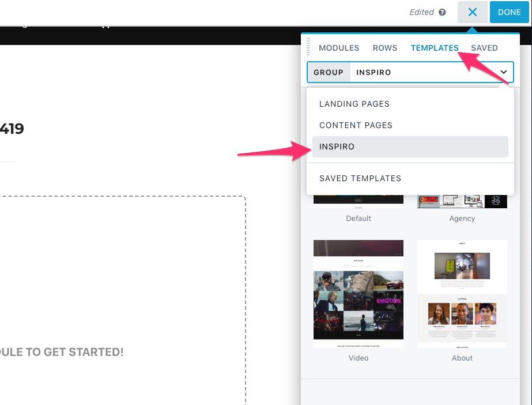Click the Video template label
This screenshot has width=532, height=405.
click(x=359, y=358)
